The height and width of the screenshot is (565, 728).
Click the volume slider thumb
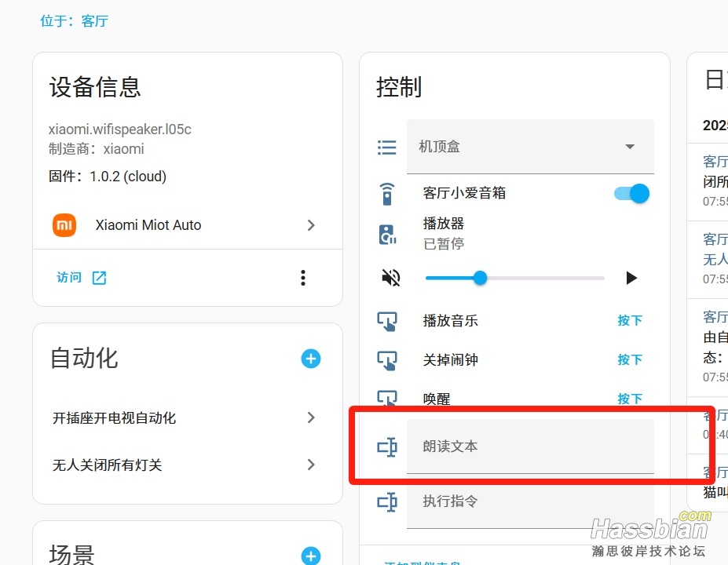480,278
